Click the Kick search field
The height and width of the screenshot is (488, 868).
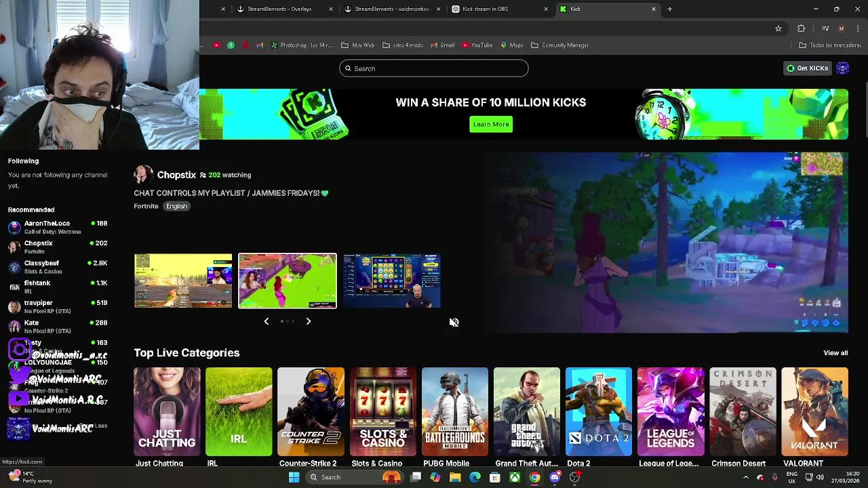point(434,68)
